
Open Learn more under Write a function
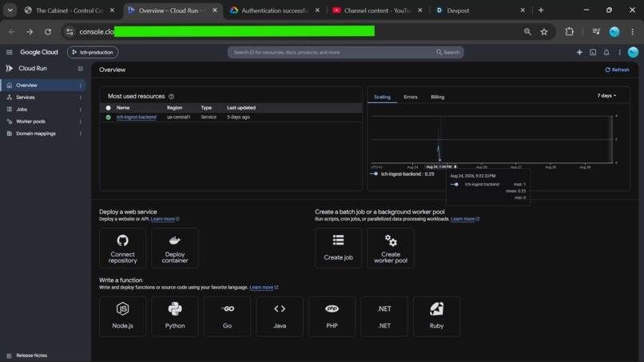pyautogui.click(x=264, y=287)
